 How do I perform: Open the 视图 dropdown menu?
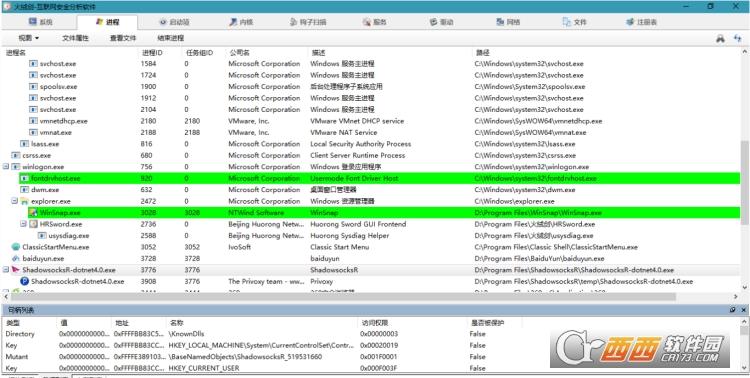[x=29, y=38]
